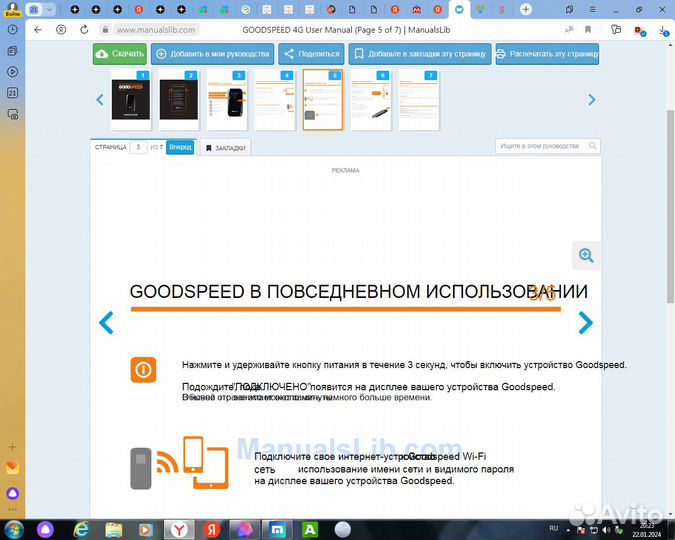The width and height of the screenshot is (675, 540).
Task: Click the Вперед go button
Action: 180,147
